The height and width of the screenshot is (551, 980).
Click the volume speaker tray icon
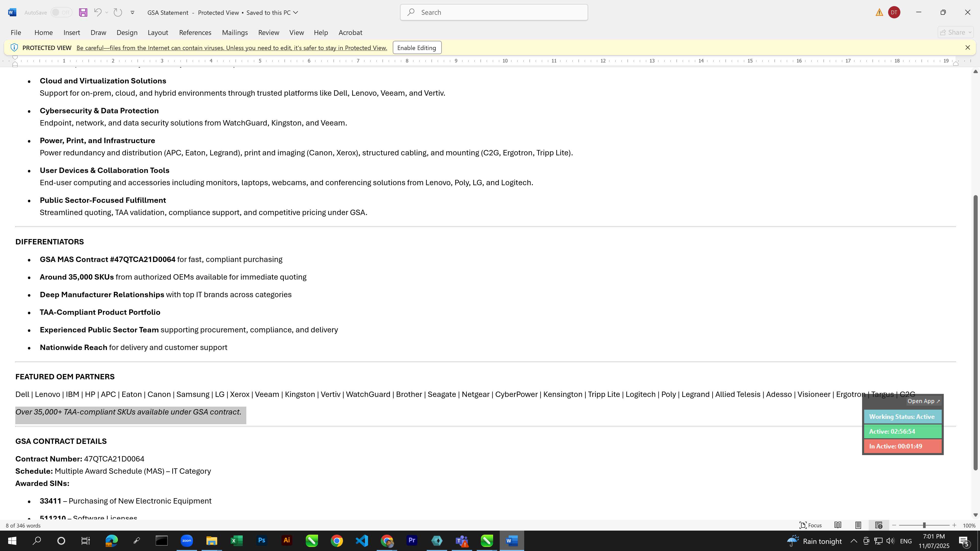tap(890, 541)
